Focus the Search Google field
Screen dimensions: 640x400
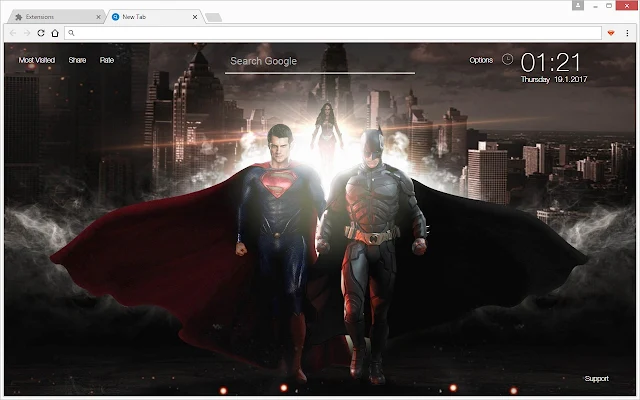point(320,62)
